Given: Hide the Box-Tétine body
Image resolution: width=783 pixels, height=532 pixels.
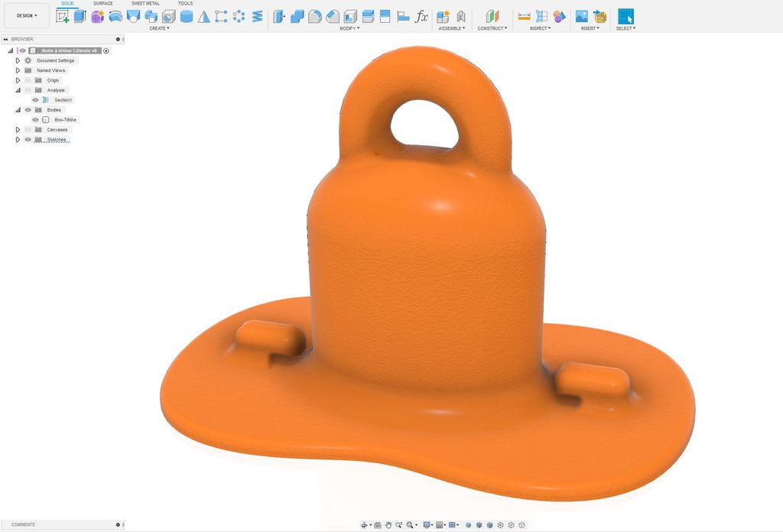Looking at the screenshot, I should click(35, 120).
